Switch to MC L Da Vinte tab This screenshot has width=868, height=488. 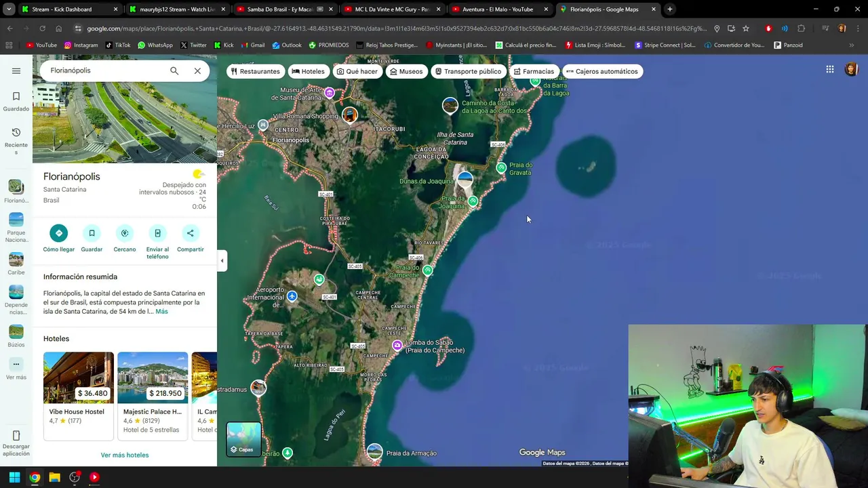coord(393,9)
